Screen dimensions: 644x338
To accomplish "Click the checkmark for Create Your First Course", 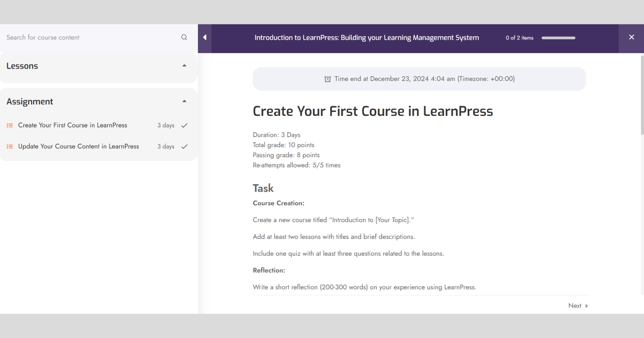I will tap(184, 125).
